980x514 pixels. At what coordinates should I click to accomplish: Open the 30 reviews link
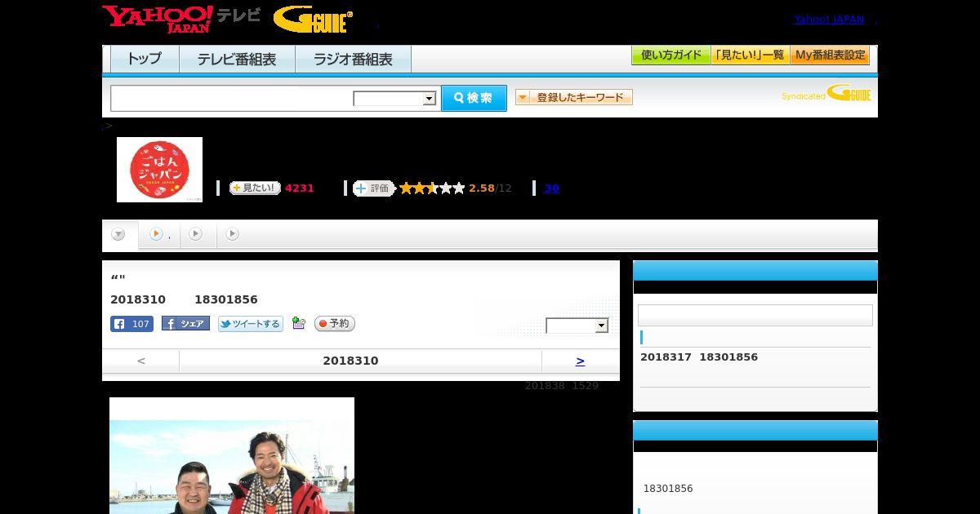point(551,188)
